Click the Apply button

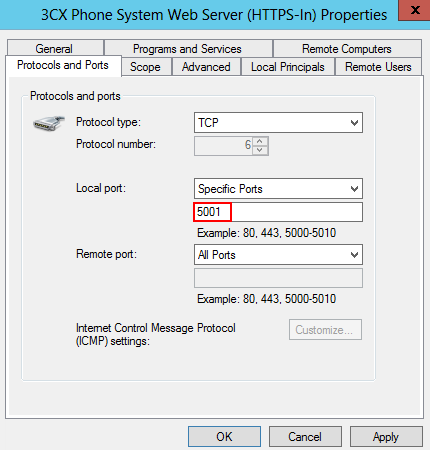(x=386, y=436)
